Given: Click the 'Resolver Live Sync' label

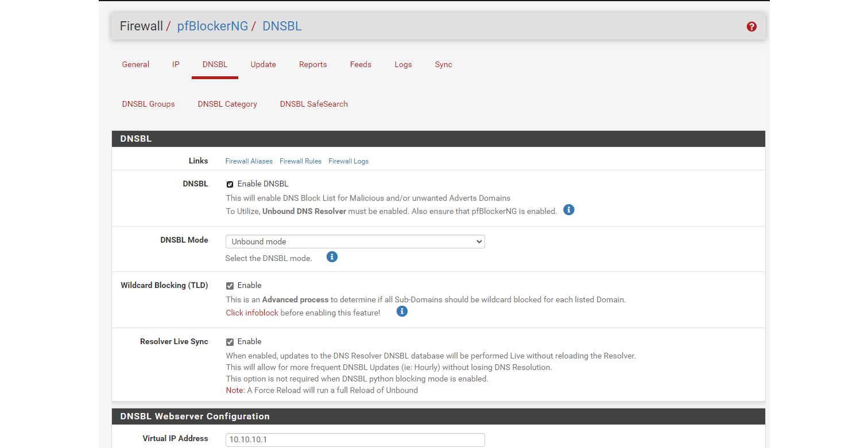Looking at the screenshot, I should coord(174,341).
